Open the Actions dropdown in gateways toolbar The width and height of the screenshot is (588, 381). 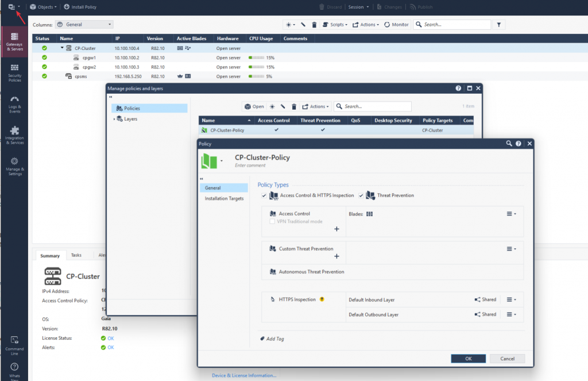(x=366, y=24)
